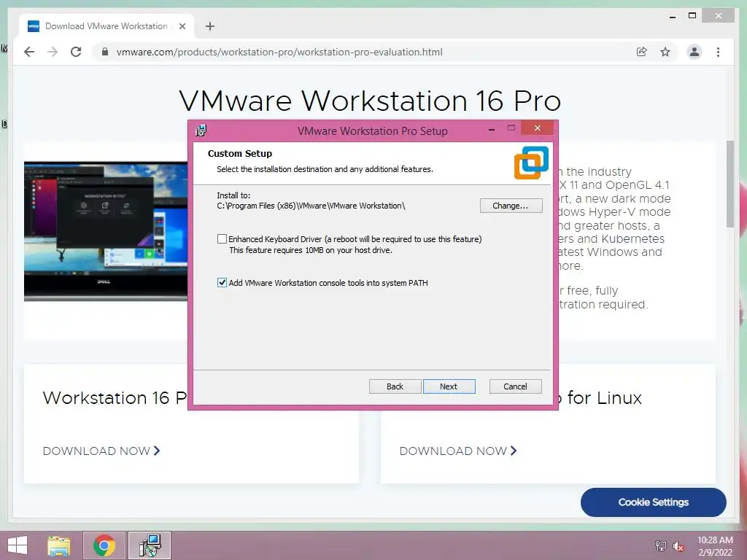This screenshot has width=747, height=560.
Task: Click the browser page vertical scrollbar
Action: 729,184
